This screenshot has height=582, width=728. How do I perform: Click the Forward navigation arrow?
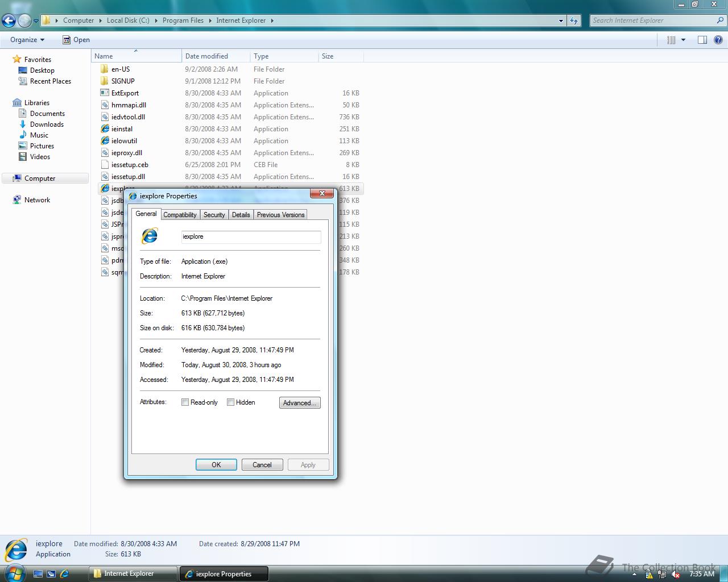24,21
